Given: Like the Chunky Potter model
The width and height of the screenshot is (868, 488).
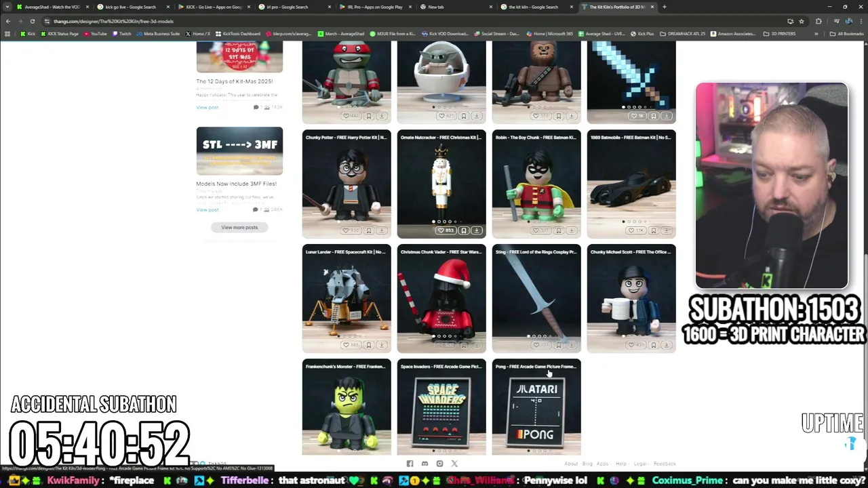Looking at the screenshot, I should [350, 230].
